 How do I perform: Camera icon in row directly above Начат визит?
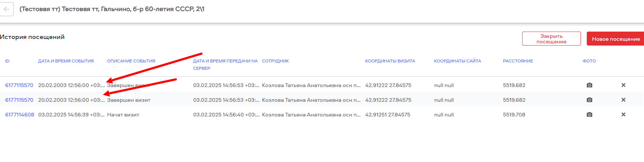pos(589,100)
